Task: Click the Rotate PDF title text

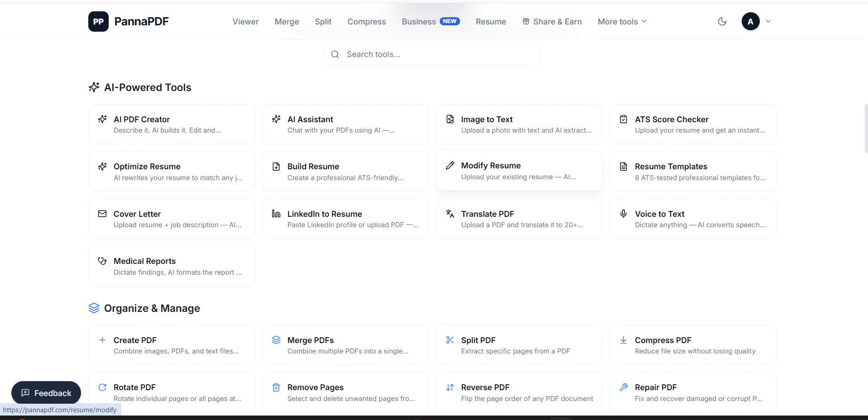Action: (134, 387)
